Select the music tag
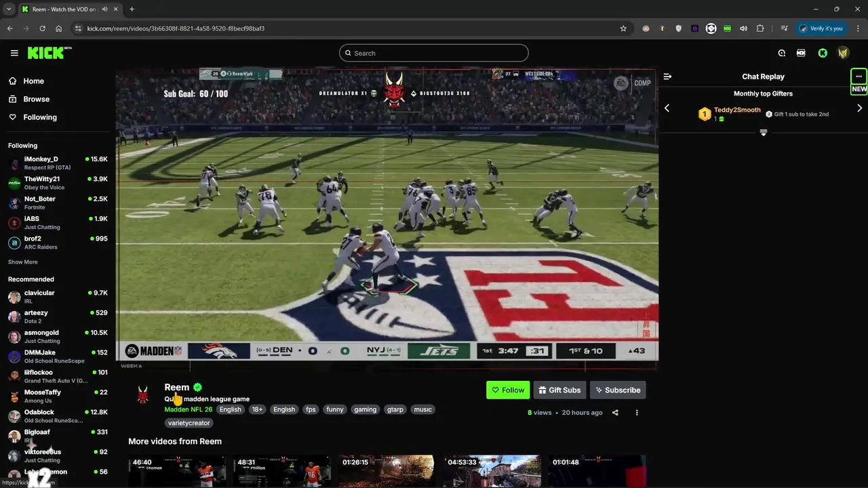 click(x=423, y=409)
